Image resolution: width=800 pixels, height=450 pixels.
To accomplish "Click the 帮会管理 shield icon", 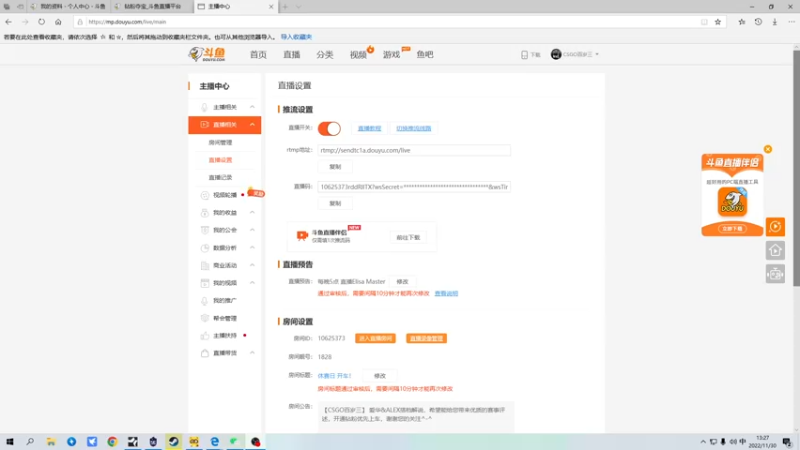I will 205,318.
